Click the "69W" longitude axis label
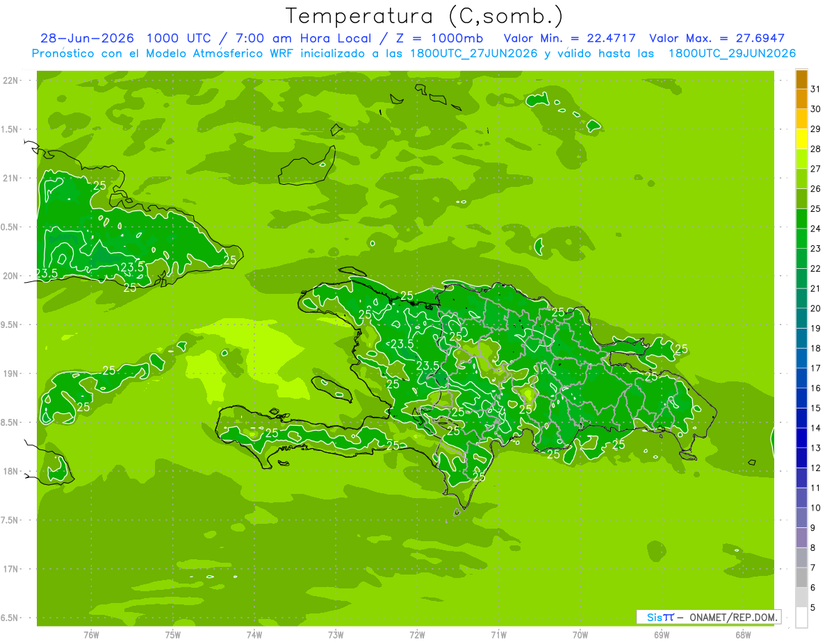 [x=662, y=635]
